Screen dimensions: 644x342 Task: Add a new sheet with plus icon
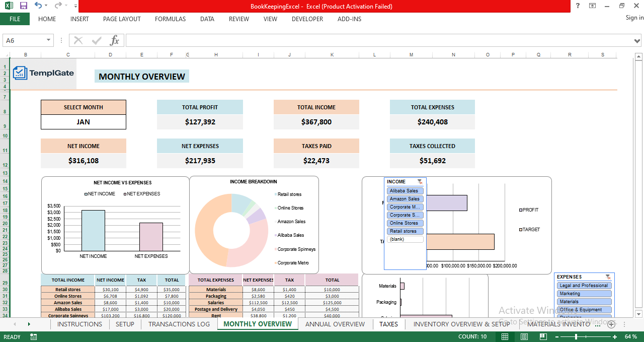pos(612,324)
